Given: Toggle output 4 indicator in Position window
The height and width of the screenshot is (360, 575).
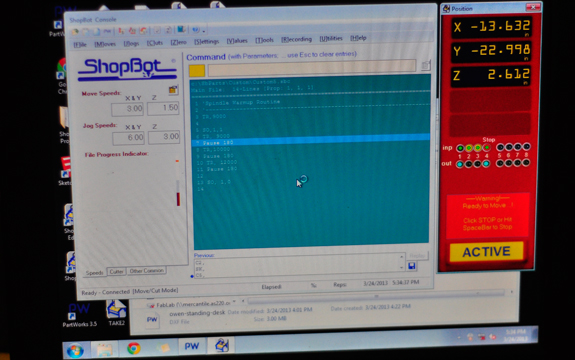Looking at the screenshot, I should pos(486,164).
